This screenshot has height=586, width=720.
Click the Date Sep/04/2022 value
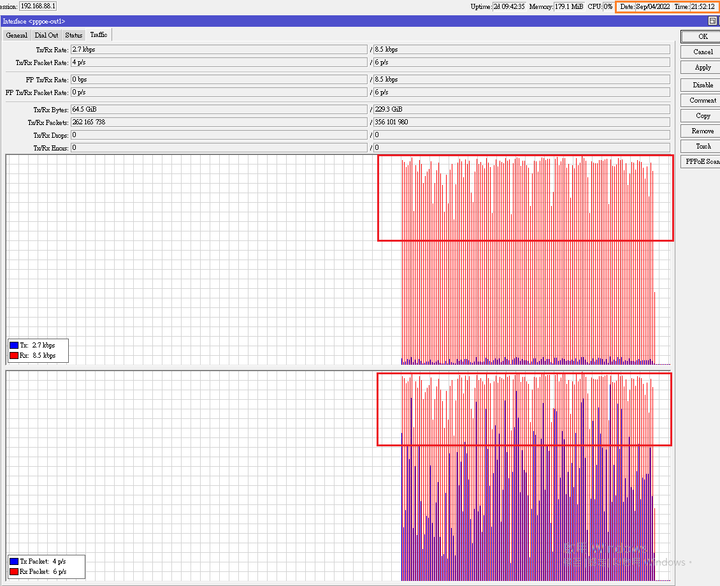pos(653,6)
